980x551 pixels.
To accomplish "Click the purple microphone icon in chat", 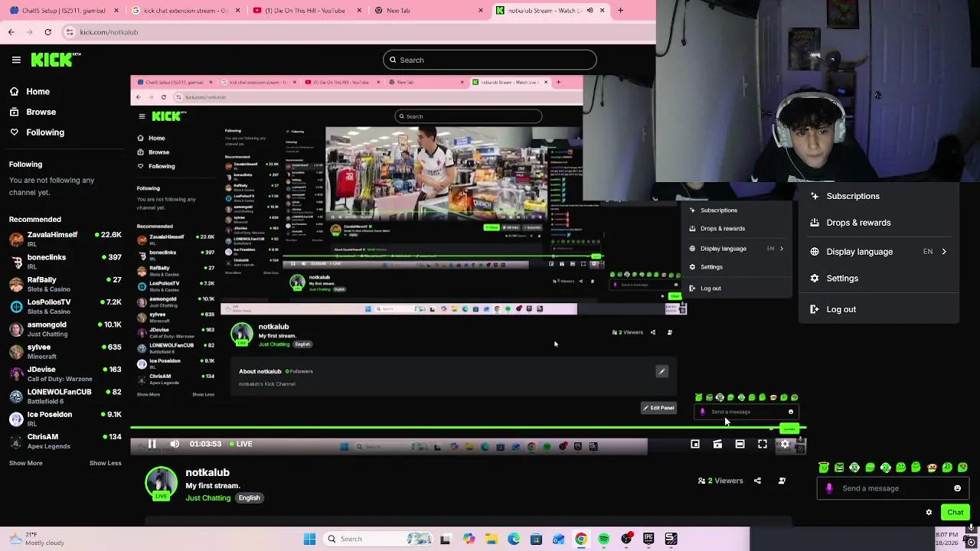I will (829, 488).
